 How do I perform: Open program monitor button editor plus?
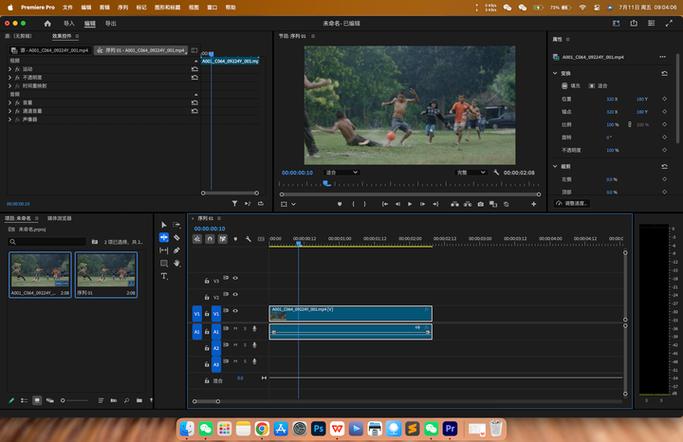tap(534, 204)
